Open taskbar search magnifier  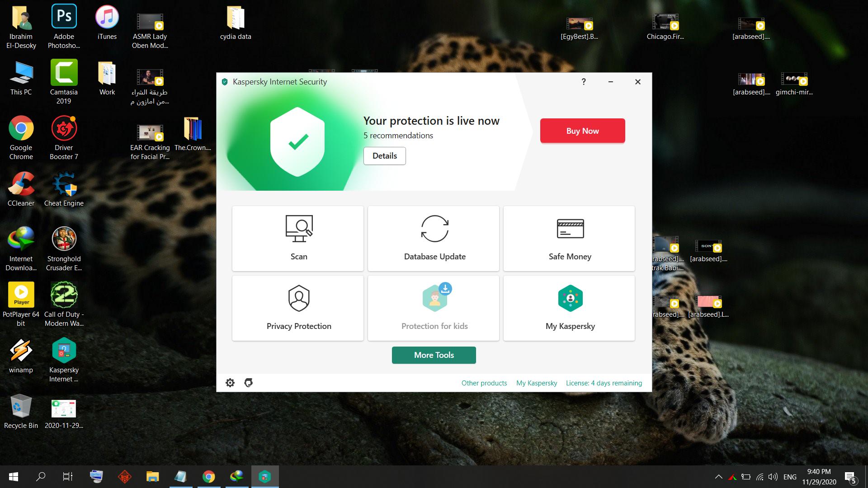pos(41,477)
